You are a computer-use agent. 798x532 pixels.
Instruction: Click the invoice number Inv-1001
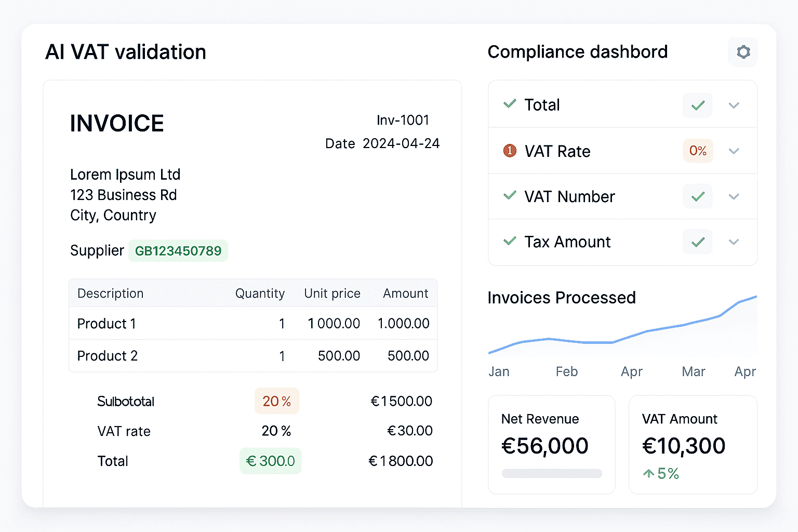pyautogui.click(x=403, y=120)
